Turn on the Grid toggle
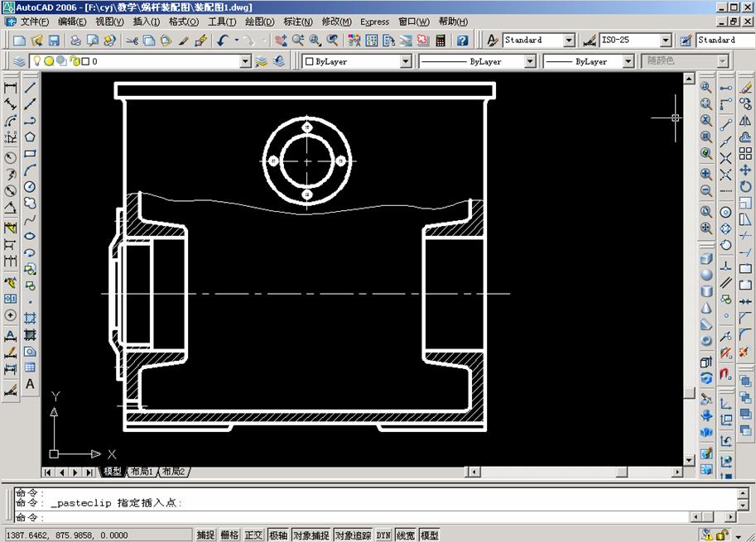756x542 pixels. coord(229,535)
